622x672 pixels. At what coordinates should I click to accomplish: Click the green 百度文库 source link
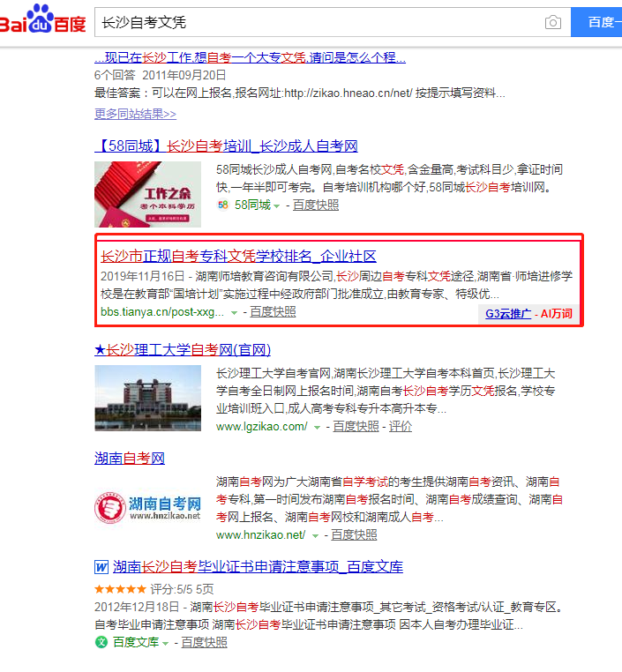point(136,642)
